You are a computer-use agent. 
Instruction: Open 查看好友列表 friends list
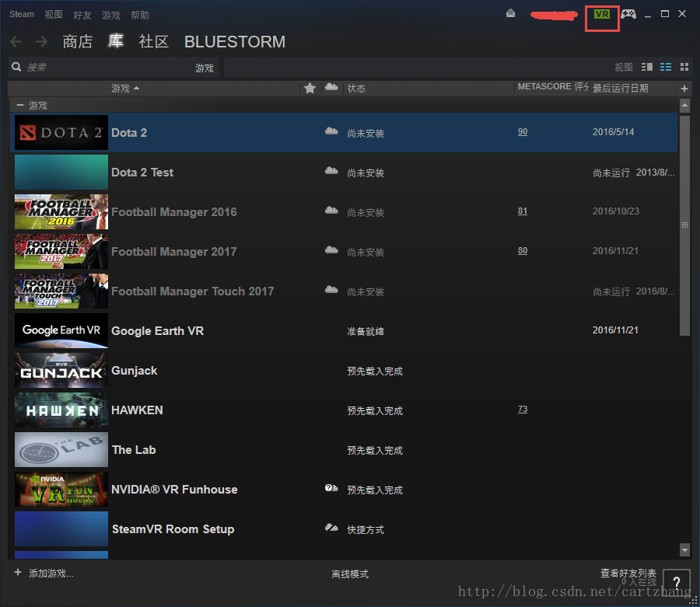[x=628, y=573]
